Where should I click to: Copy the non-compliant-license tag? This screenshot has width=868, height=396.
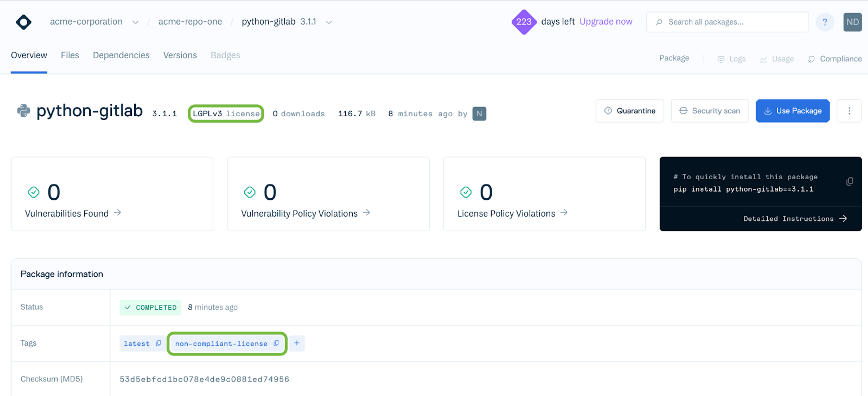click(x=276, y=343)
